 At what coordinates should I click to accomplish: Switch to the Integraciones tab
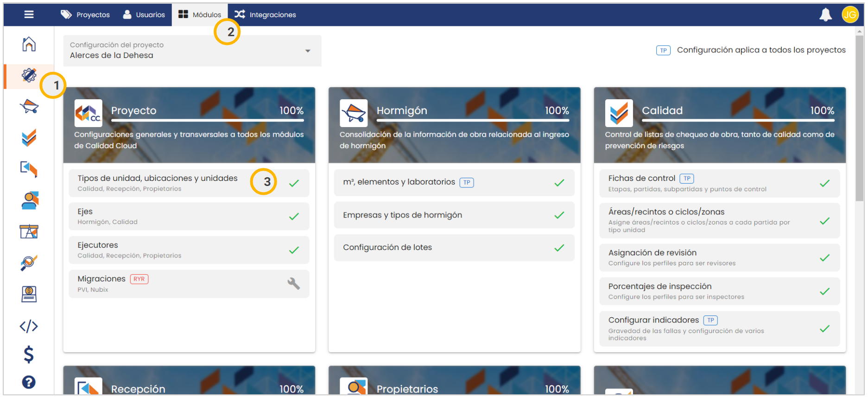265,15
